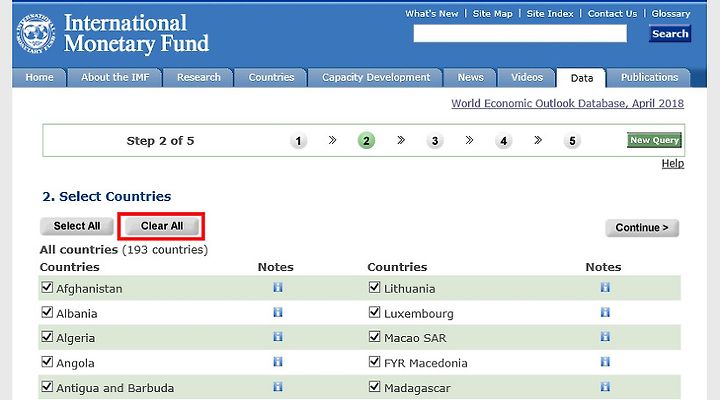Screen dimensions: 720x400
Task: Open notes icon for Lithuania
Action: click(x=605, y=287)
